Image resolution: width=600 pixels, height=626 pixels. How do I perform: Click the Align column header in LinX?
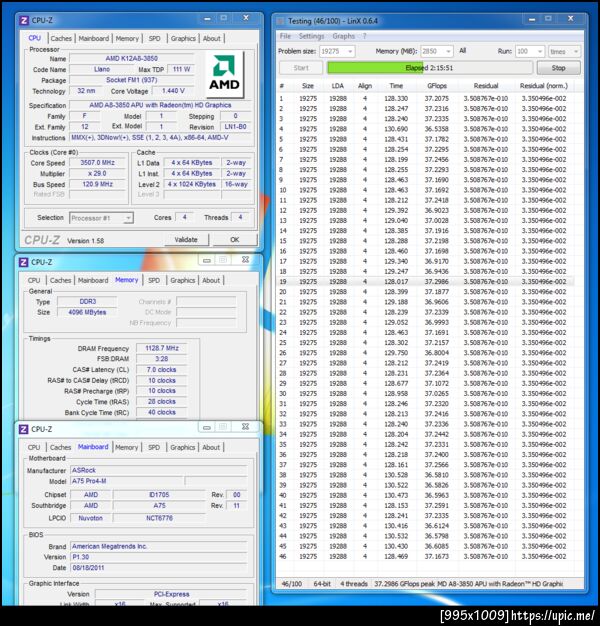[x=365, y=86]
